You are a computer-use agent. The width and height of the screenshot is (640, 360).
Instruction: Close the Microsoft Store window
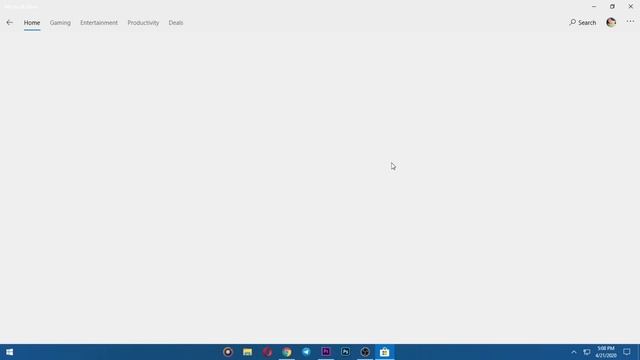631,6
